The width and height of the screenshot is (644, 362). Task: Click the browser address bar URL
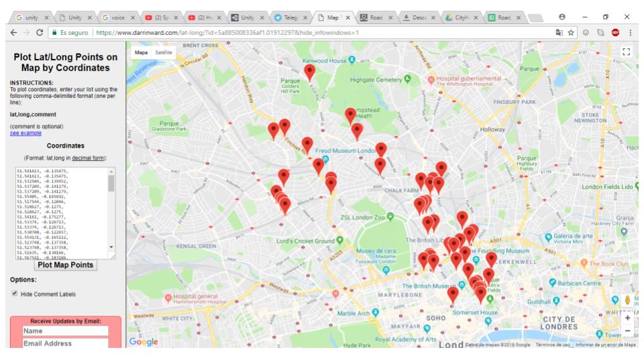(x=227, y=32)
